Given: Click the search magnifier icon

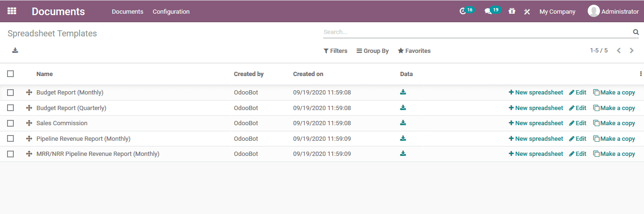Looking at the screenshot, I should [x=635, y=32].
